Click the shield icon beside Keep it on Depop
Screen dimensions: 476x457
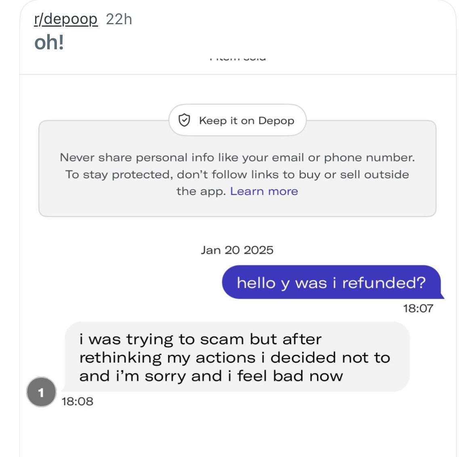click(184, 120)
